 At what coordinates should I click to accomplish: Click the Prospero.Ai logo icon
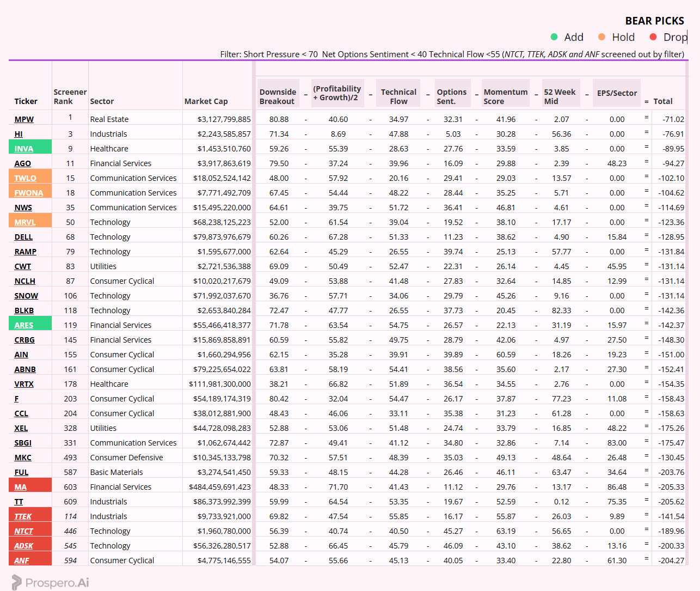point(17,582)
